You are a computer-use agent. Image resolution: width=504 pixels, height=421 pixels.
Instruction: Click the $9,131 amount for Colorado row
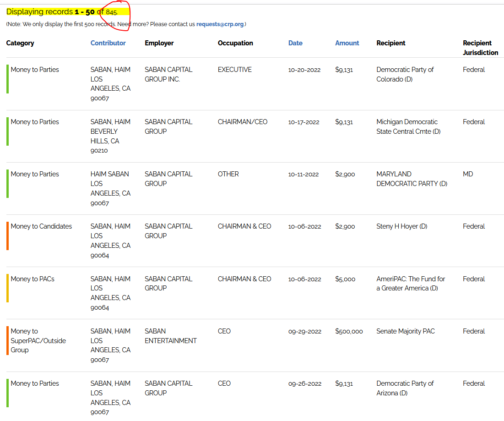tap(344, 70)
